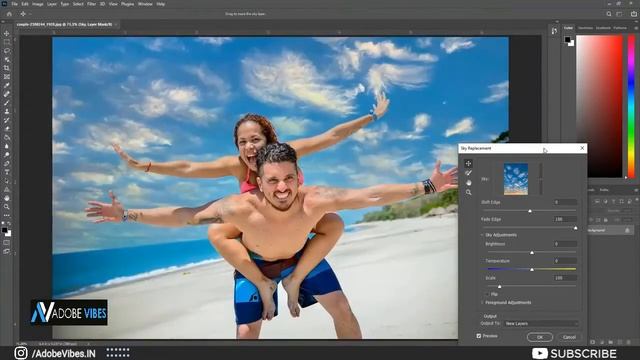Screen dimensions: 640x360
Task: Open the Layer menu
Action: pos(52,4)
